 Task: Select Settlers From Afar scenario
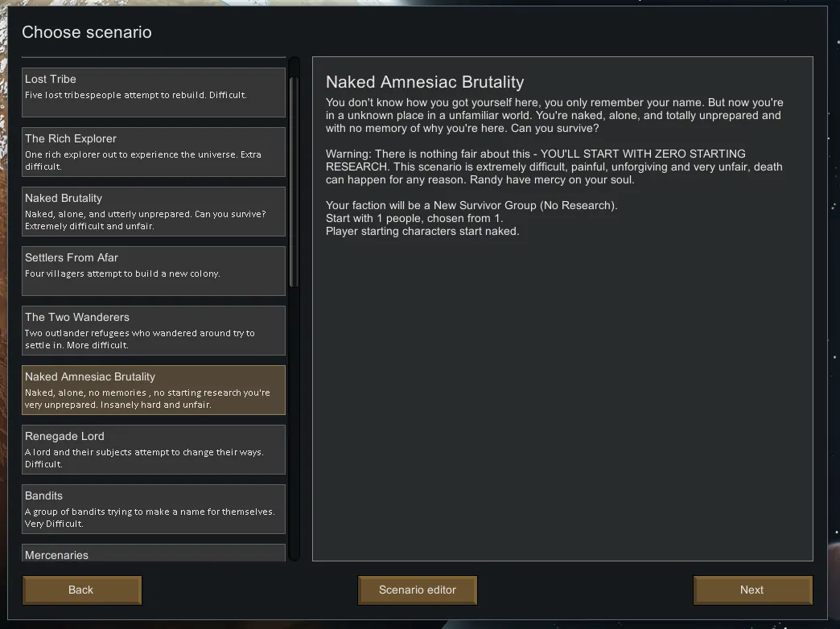point(153,270)
